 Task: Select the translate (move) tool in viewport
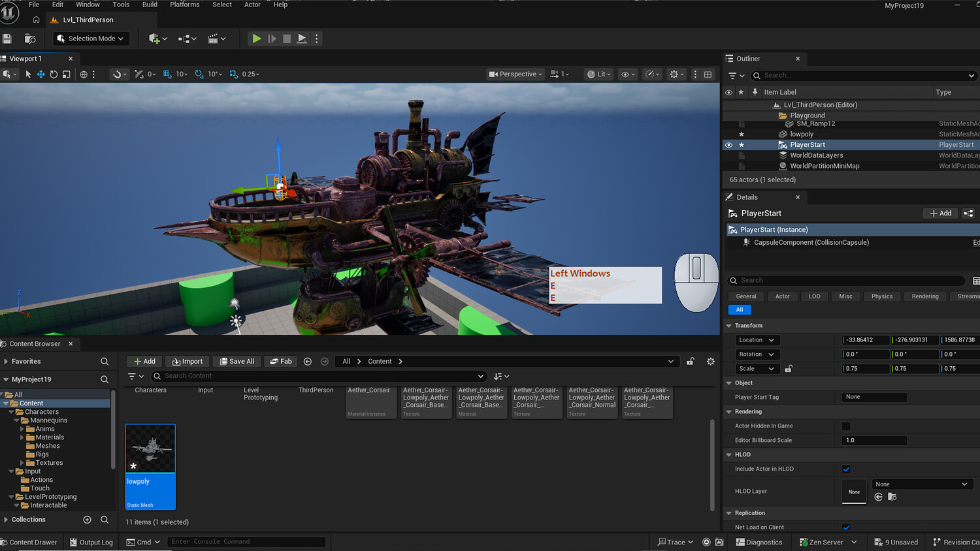pyautogui.click(x=41, y=74)
